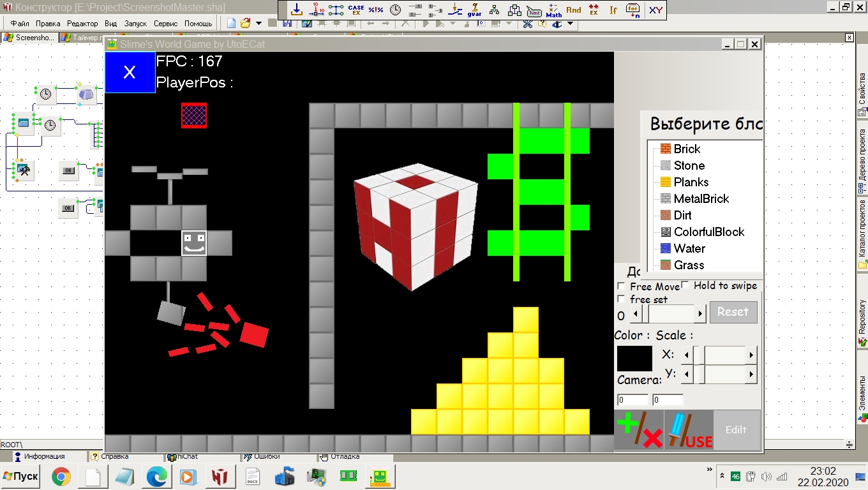Image resolution: width=868 pixels, height=490 pixels.
Task: Click right arrow of slider beside Reset
Action: (701, 314)
